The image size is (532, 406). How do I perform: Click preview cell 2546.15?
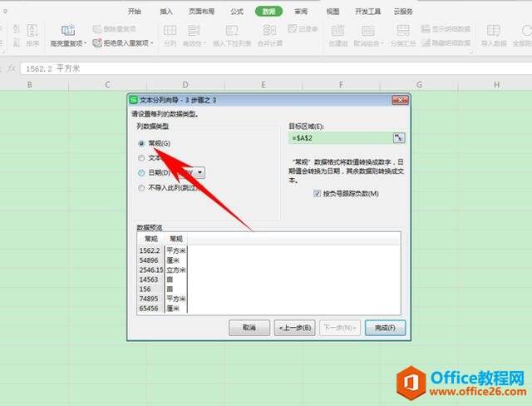click(151, 270)
